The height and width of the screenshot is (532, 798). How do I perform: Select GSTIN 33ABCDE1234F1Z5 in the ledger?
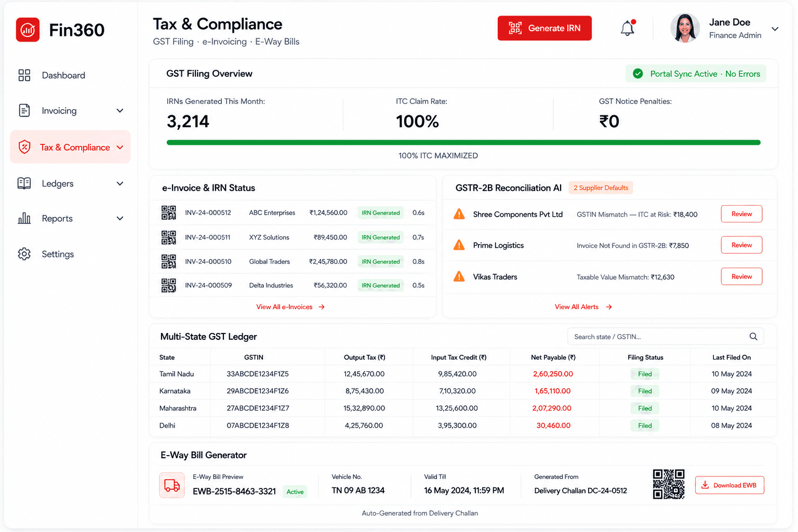(x=258, y=374)
